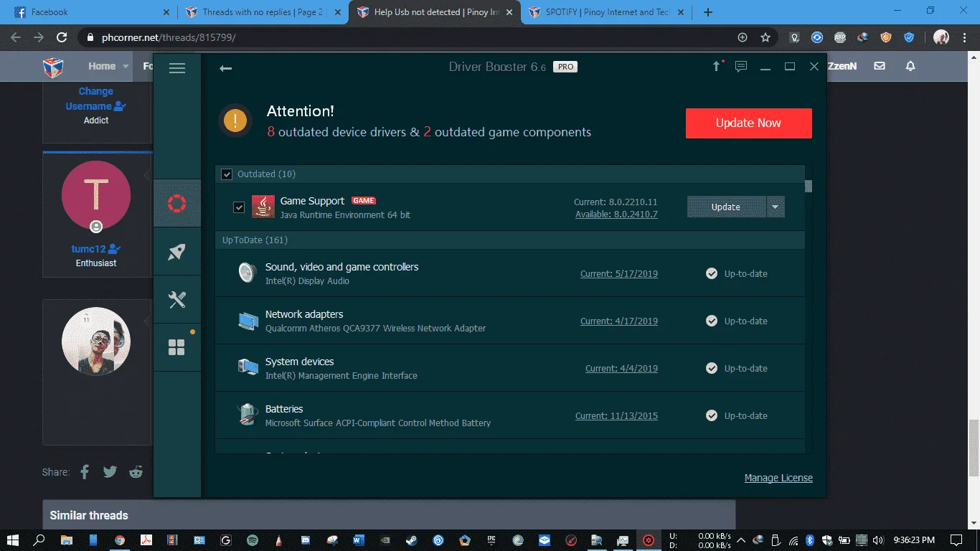Click the red Update Now button
The image size is (980, 551).
click(x=748, y=123)
